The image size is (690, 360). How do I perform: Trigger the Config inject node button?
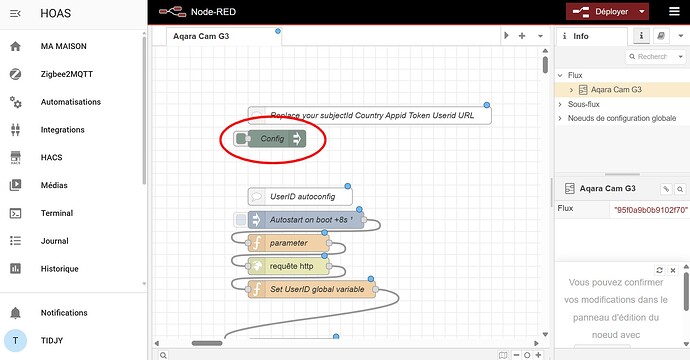click(x=241, y=139)
